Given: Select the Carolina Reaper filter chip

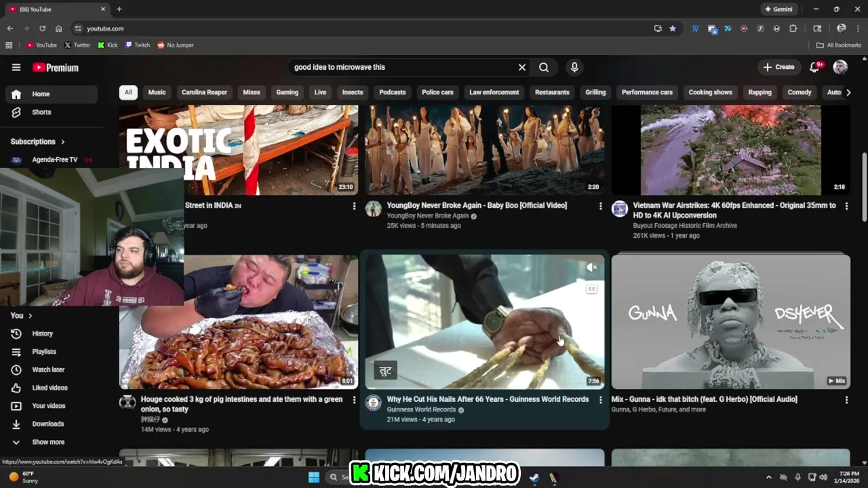Looking at the screenshot, I should pyautogui.click(x=204, y=92).
